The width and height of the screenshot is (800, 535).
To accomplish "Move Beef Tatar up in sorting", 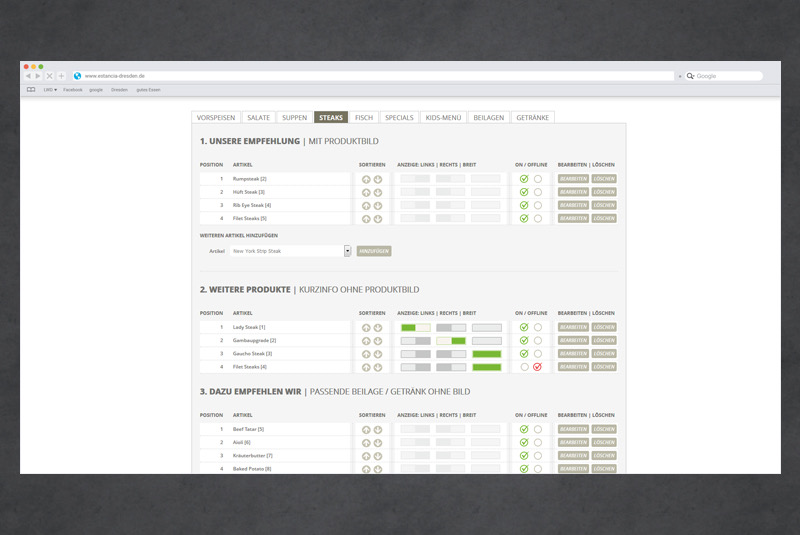I will (x=366, y=430).
